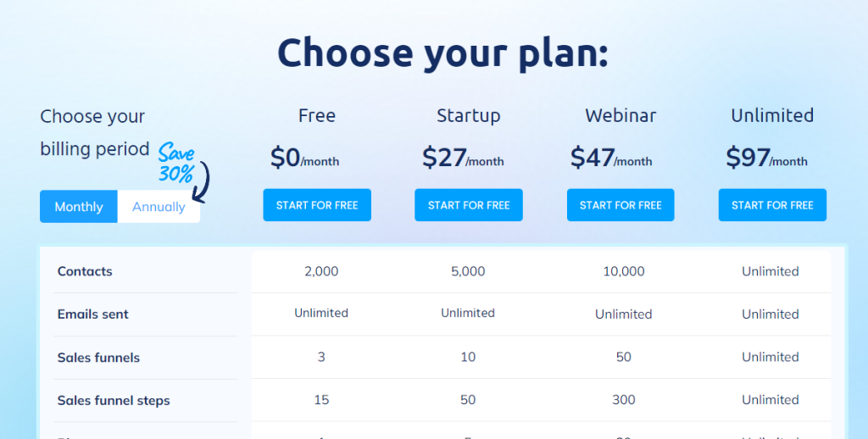The height and width of the screenshot is (439, 868).
Task: Click the Unlimited plan heading
Action: (x=772, y=116)
